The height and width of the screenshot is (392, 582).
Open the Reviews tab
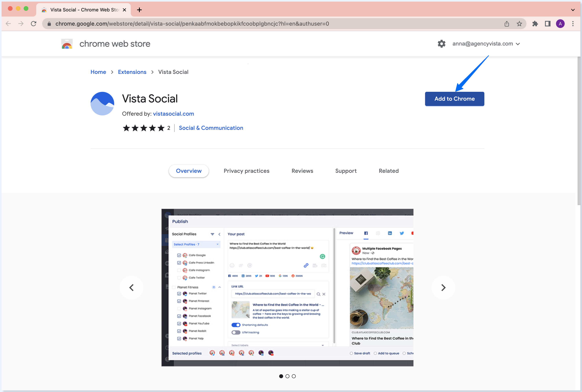(302, 171)
